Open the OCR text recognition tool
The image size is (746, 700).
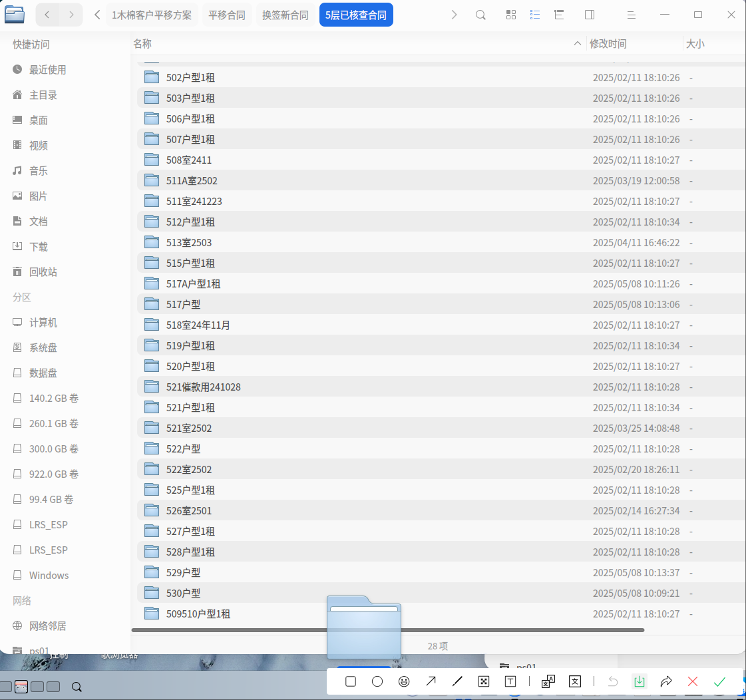pos(575,681)
